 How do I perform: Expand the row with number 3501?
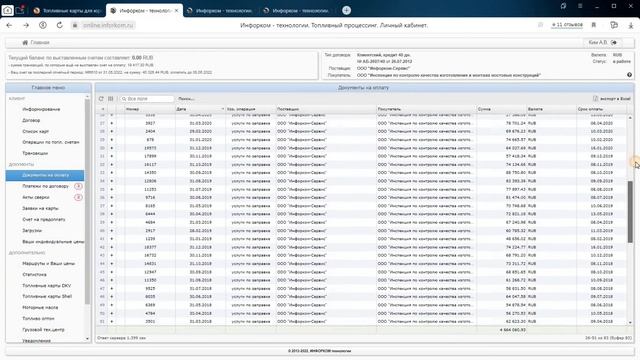click(111, 322)
